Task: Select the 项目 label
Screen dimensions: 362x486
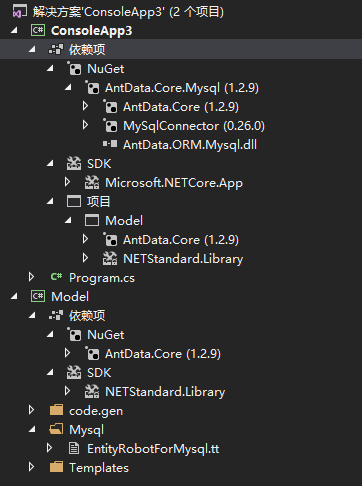Action: tap(99, 202)
